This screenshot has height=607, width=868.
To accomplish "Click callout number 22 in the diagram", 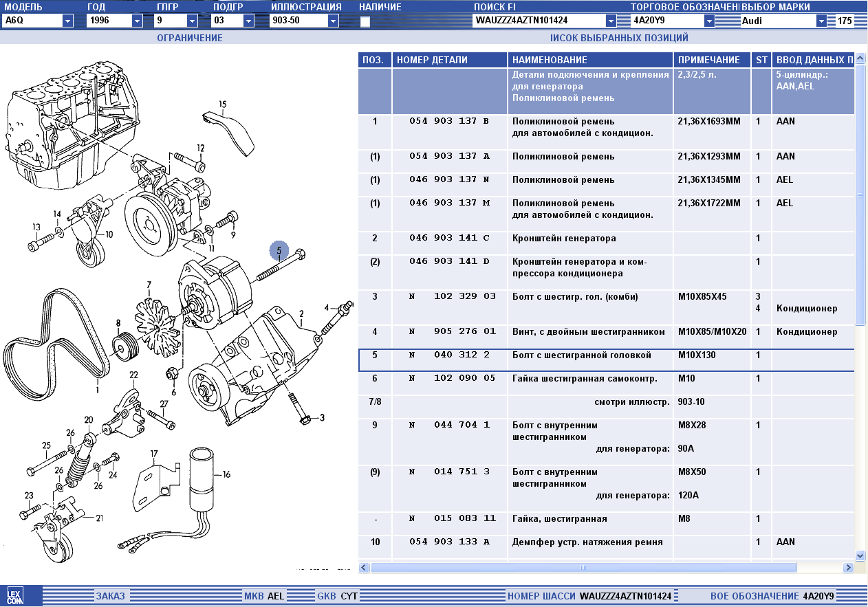I will (x=133, y=375).
